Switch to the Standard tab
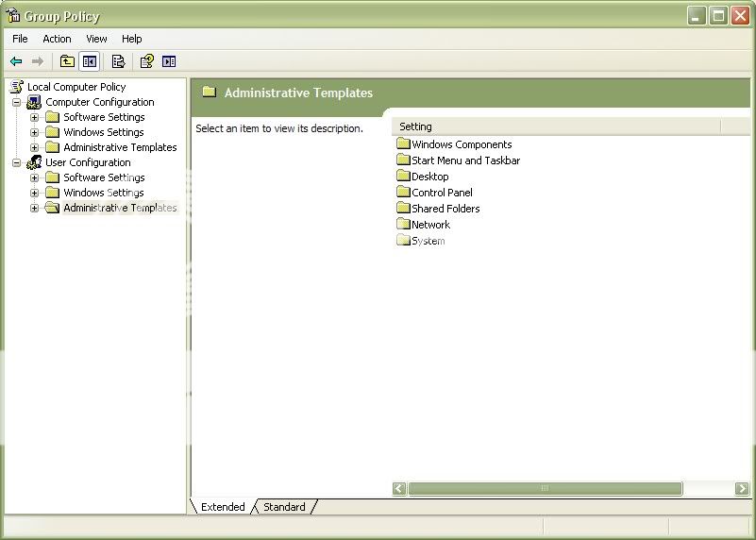This screenshot has width=756, height=540. 284,507
